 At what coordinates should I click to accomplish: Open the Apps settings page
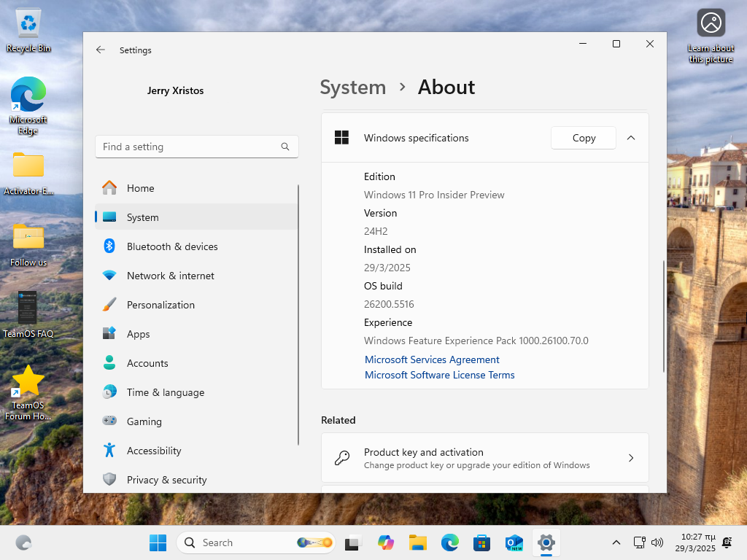196,334
